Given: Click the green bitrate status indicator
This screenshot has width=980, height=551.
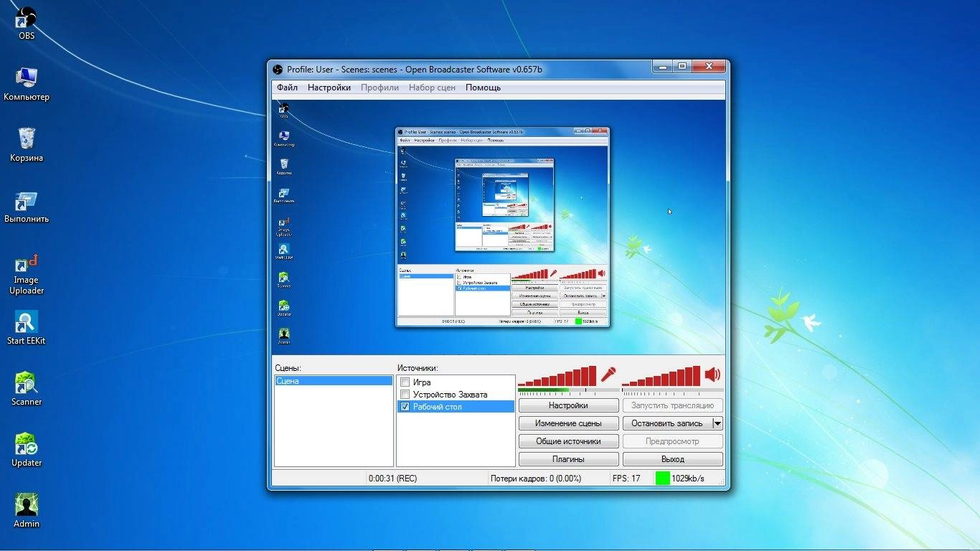Looking at the screenshot, I should (x=662, y=478).
